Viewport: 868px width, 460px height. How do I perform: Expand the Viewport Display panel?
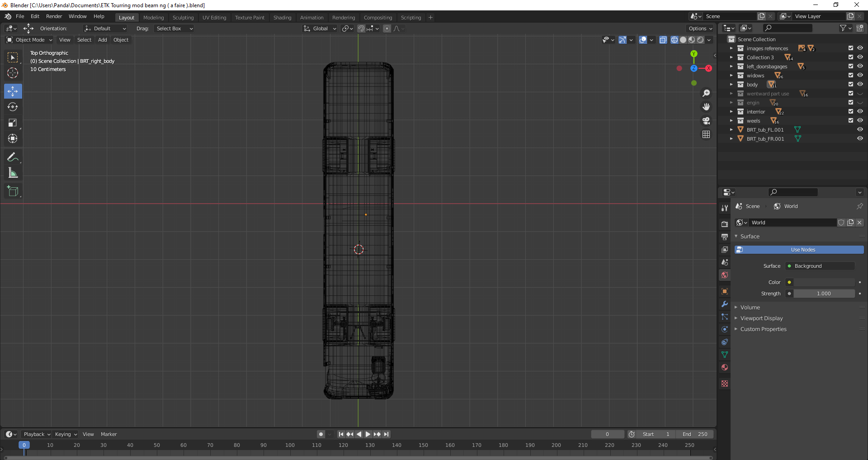point(761,318)
